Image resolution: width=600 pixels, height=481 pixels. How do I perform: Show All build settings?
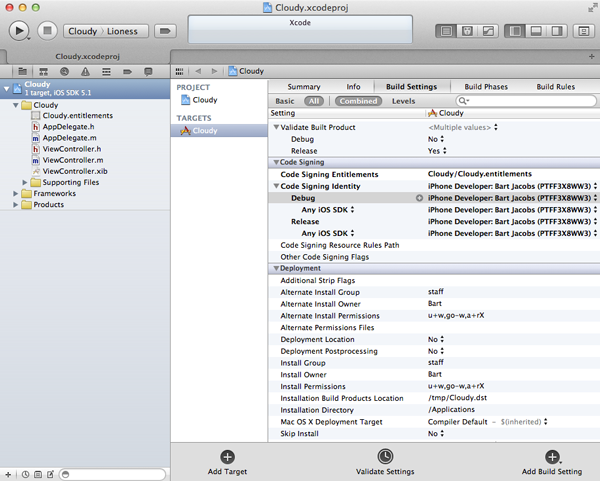point(314,101)
